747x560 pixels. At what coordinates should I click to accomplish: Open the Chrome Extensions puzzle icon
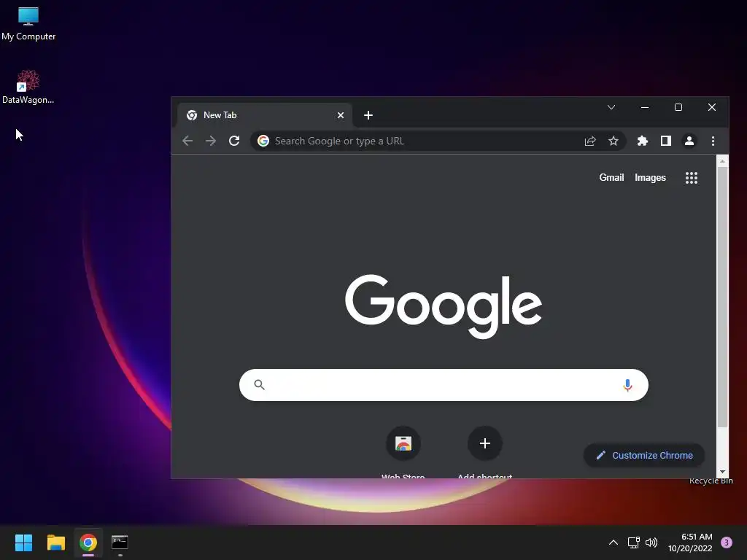643,141
